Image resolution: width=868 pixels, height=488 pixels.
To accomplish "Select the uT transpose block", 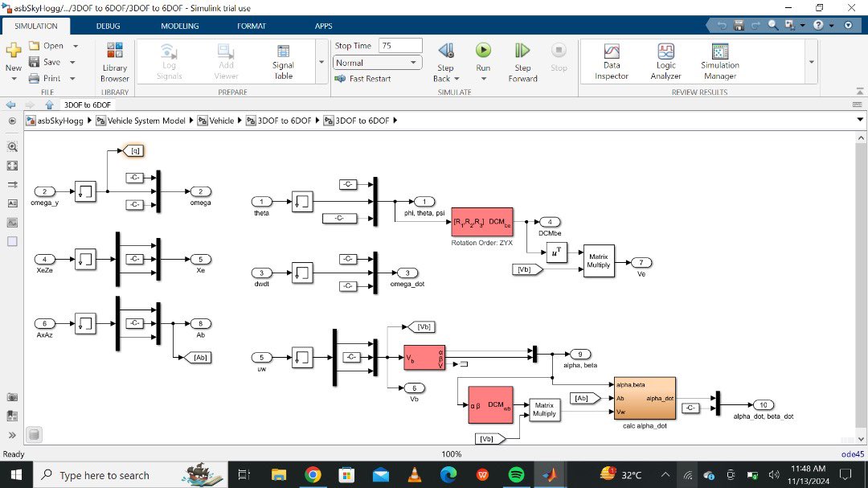I will [556, 252].
